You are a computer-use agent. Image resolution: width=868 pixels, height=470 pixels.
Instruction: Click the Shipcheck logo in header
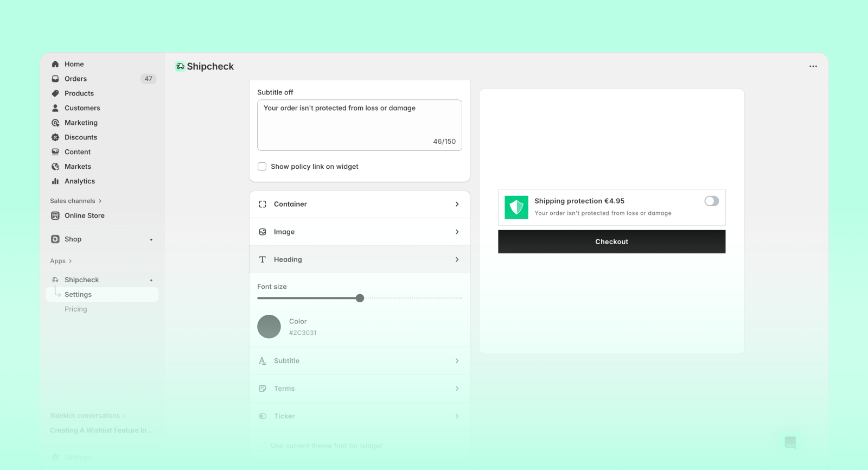coord(180,66)
